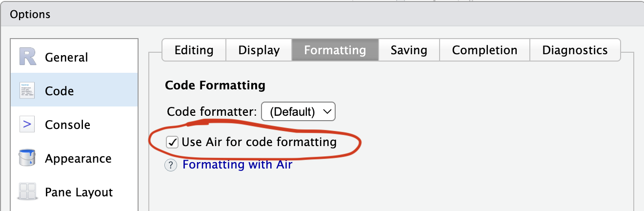Select the Formatting tab
This screenshot has width=644, height=211.
tap(335, 50)
